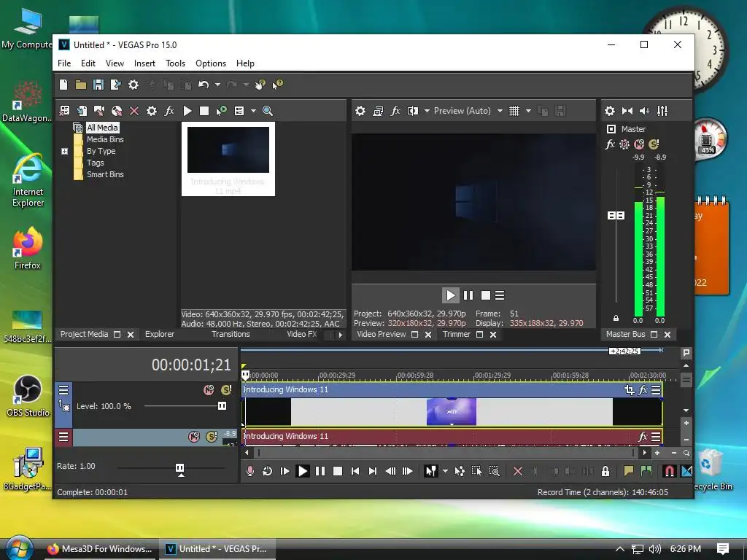Open project video properties in preview toolbar
The image size is (747, 560).
click(360, 111)
